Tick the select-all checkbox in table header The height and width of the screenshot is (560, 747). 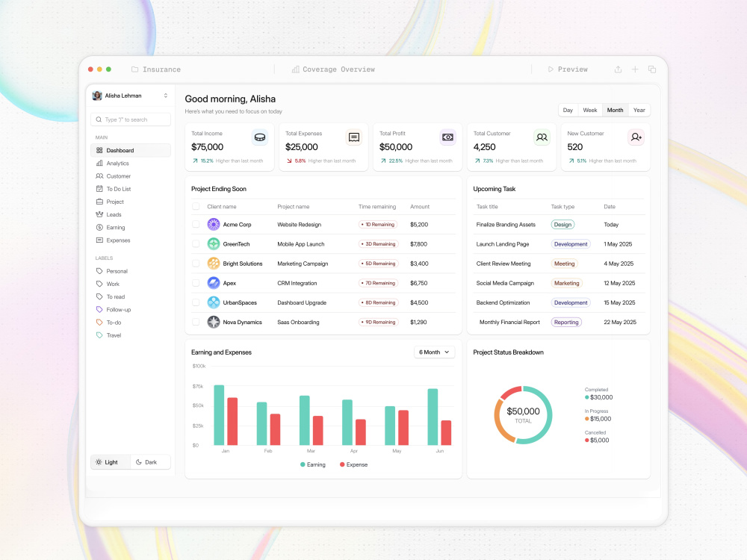[x=196, y=207]
